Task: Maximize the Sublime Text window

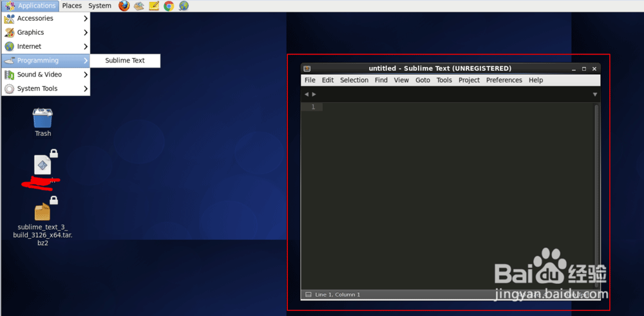Action: tap(583, 69)
